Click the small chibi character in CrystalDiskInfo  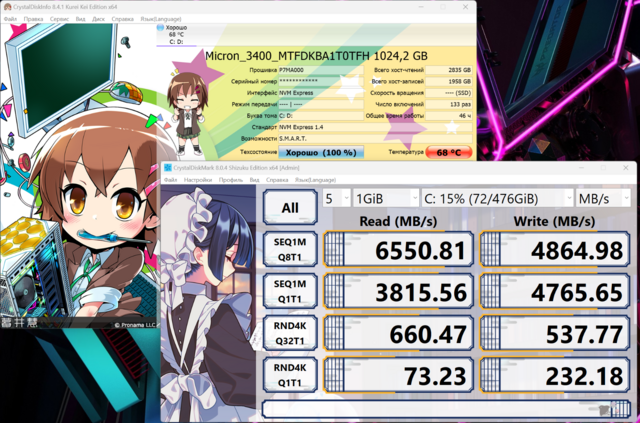(x=187, y=114)
